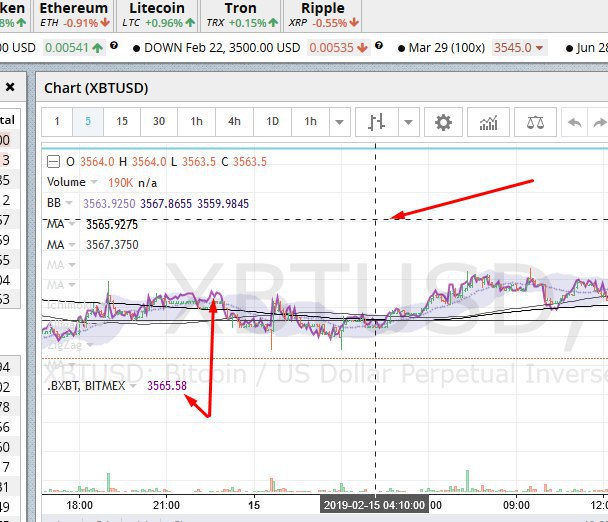The width and height of the screenshot is (608, 522).
Task: Click the Ripple XRP ticker
Action: click(x=323, y=16)
